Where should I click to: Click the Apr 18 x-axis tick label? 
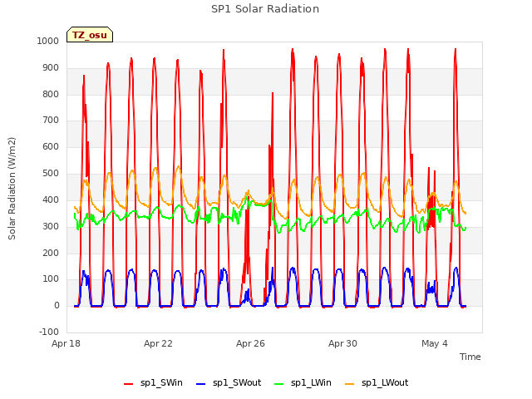tap(66, 343)
